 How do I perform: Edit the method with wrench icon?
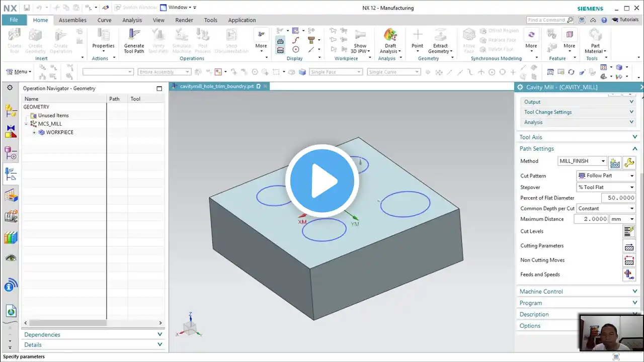pyautogui.click(x=629, y=162)
